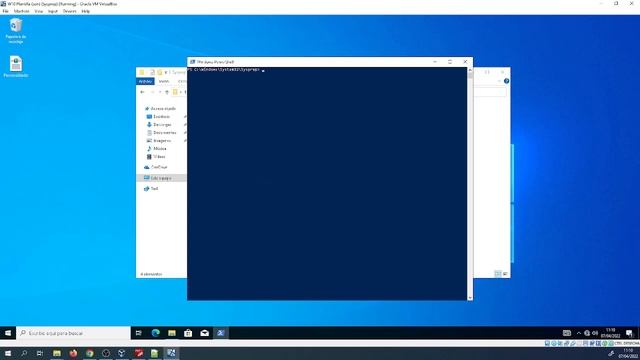Click guest taskbar clock
This screenshot has height=360, width=640.
coord(611,333)
